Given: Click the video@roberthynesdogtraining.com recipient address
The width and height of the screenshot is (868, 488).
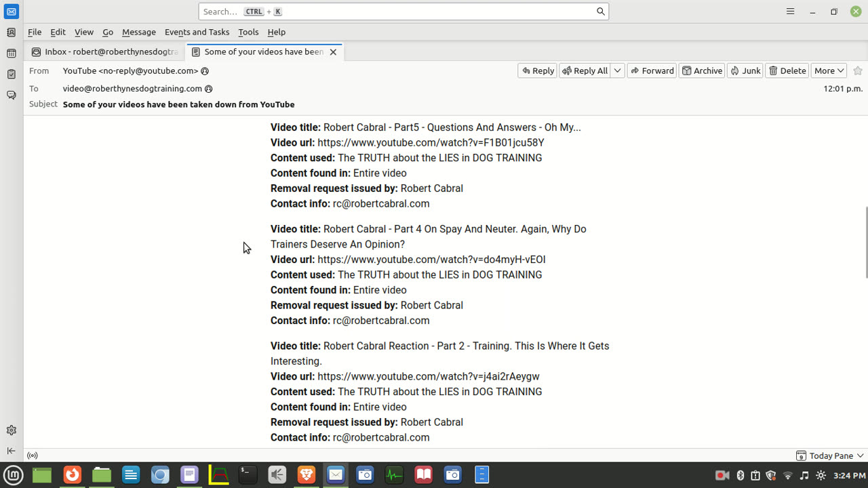Looking at the screenshot, I should pyautogui.click(x=132, y=89).
